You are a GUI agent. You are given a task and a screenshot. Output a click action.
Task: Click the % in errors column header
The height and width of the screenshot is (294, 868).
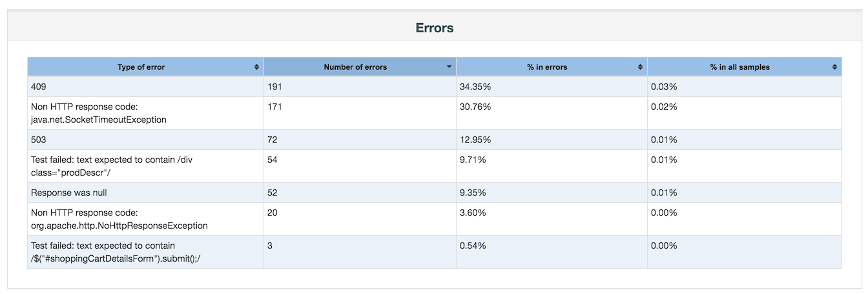(547, 67)
